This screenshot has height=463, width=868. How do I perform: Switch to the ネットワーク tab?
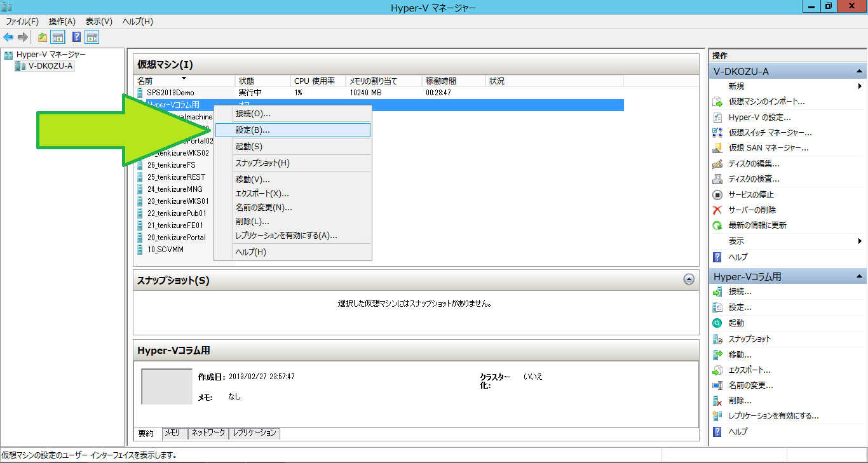208,433
